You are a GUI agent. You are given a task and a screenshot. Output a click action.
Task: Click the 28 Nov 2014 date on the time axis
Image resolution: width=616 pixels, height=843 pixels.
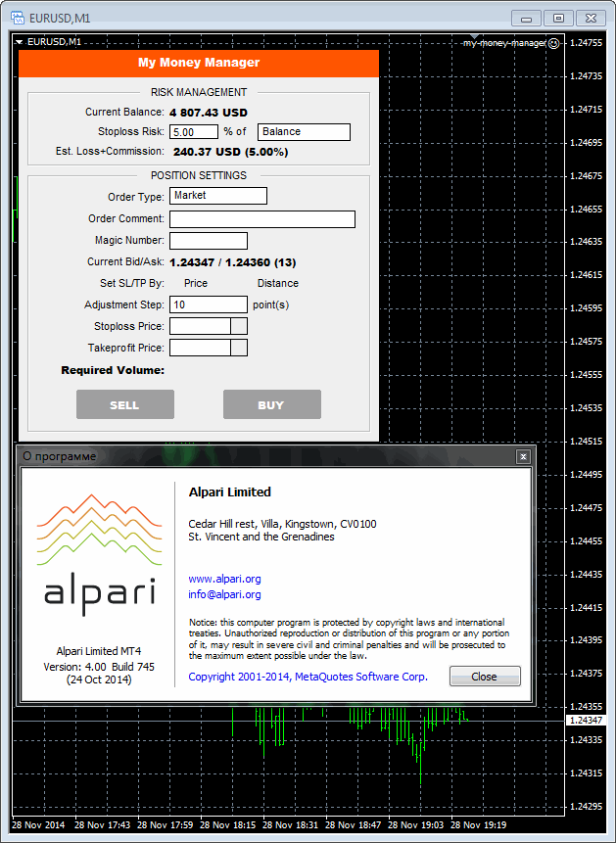pos(37,824)
